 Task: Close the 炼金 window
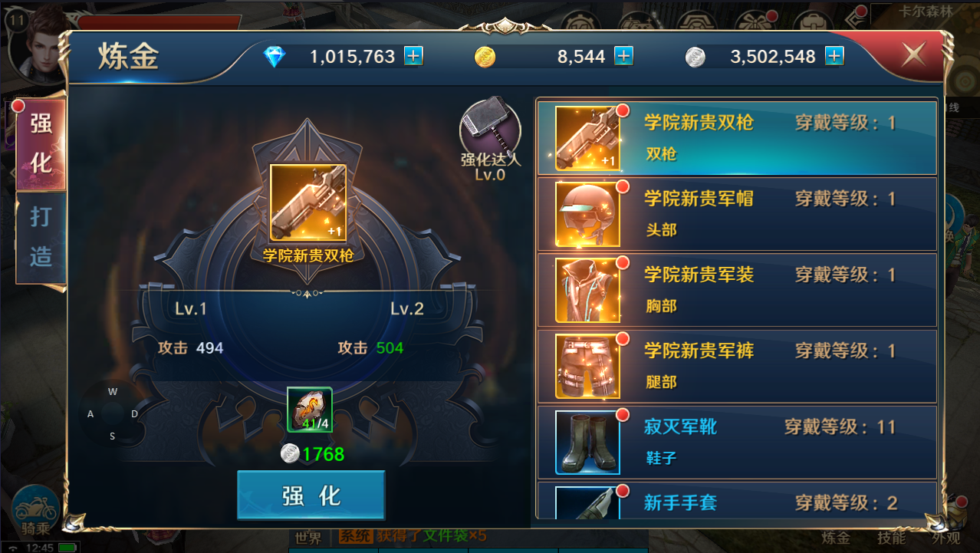point(913,54)
